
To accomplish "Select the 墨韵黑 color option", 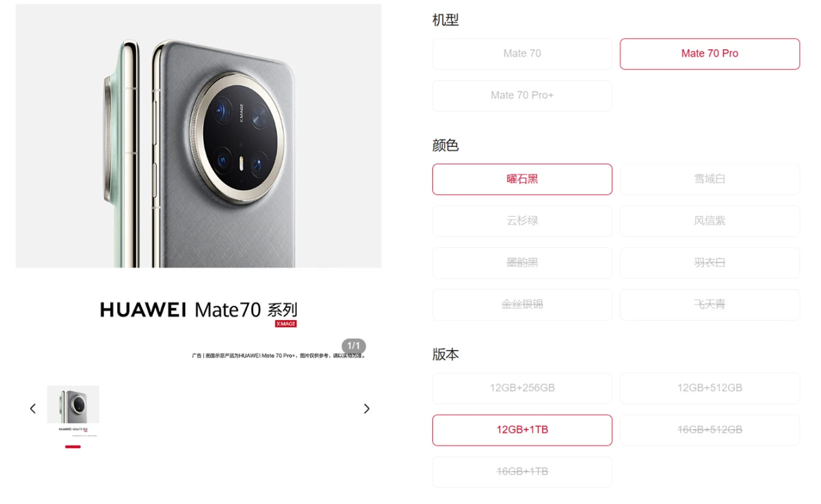I will point(522,263).
